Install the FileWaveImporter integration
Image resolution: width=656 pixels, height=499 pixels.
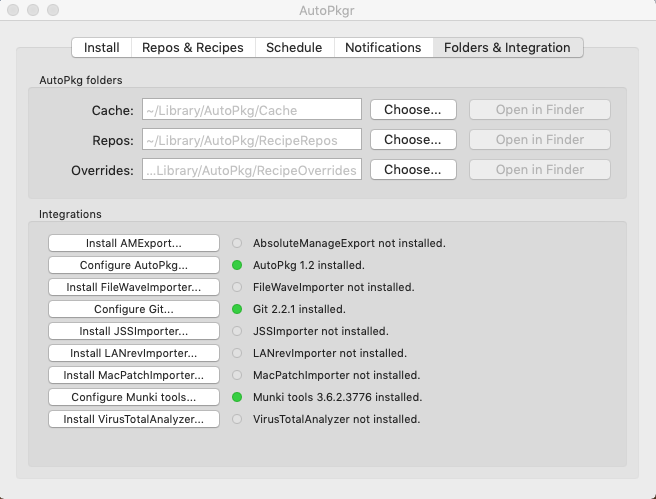coord(134,287)
